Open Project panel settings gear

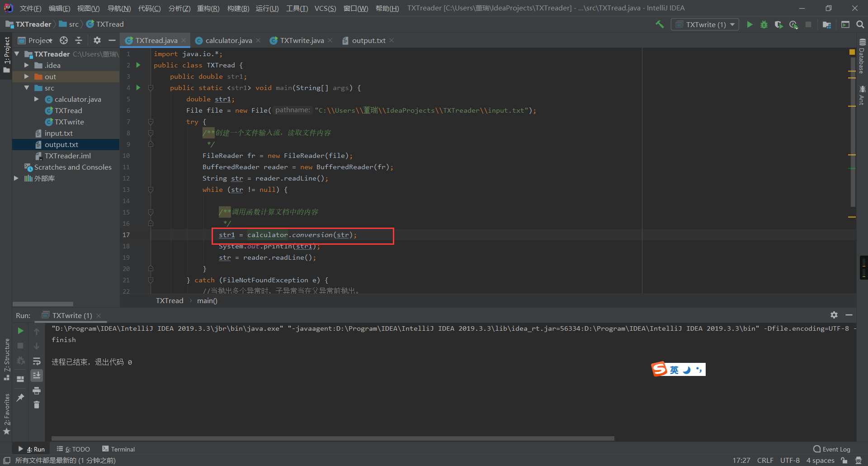pos(97,40)
